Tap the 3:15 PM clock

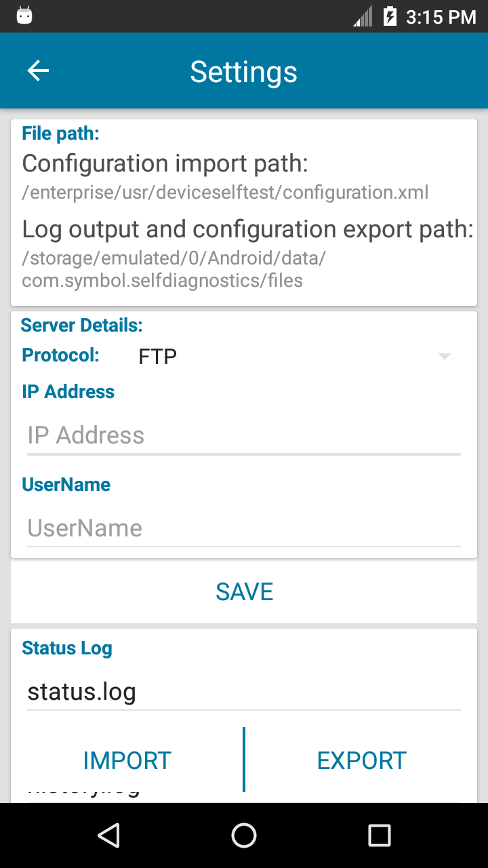pos(441,17)
